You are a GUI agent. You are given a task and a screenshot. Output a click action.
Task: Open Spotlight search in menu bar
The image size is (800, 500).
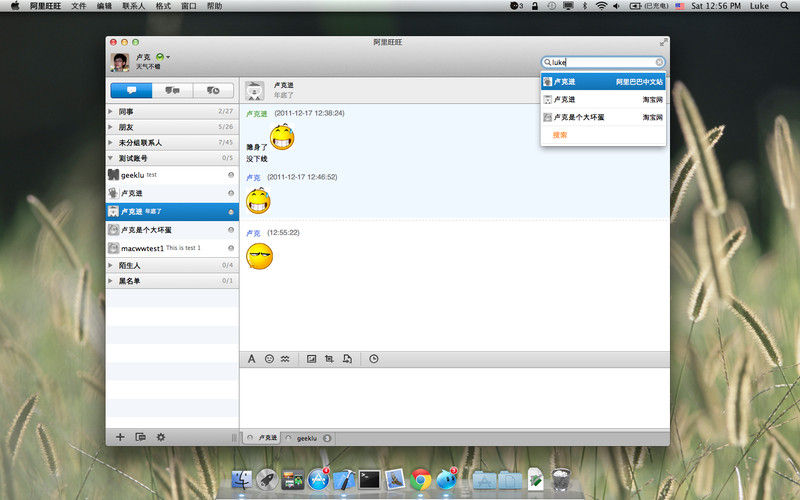click(x=784, y=6)
